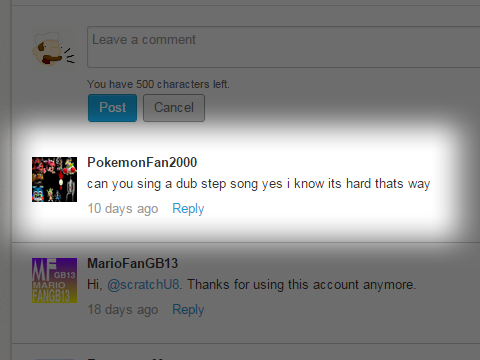Image resolution: width=480 pixels, height=360 pixels.
Task: Reply to PokemonFan2000's comment
Action: click(x=188, y=209)
